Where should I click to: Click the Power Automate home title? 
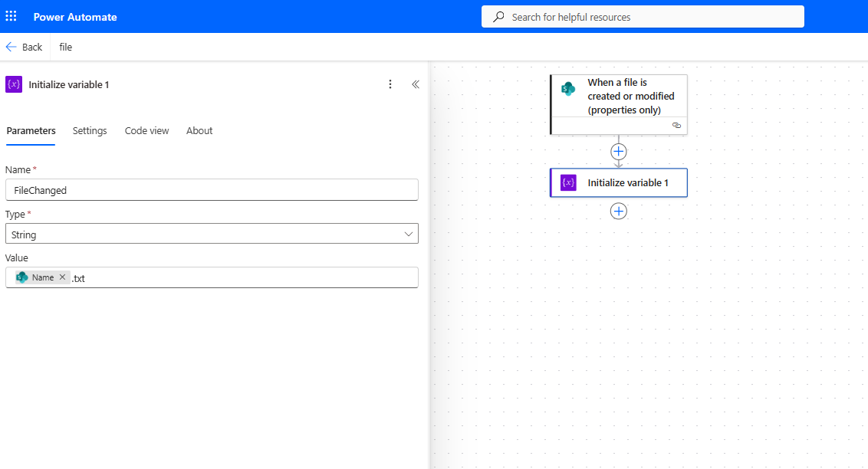coord(75,17)
